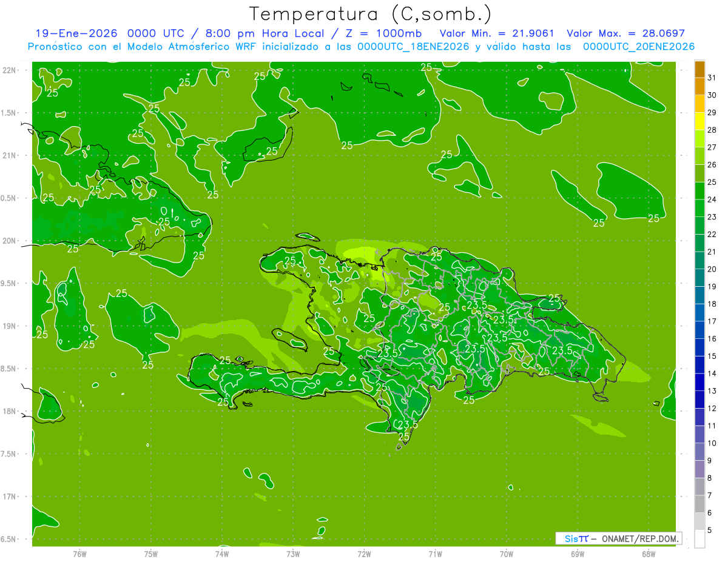
Task: Pick the brown-orange swatch above 31
Action: coord(699,69)
